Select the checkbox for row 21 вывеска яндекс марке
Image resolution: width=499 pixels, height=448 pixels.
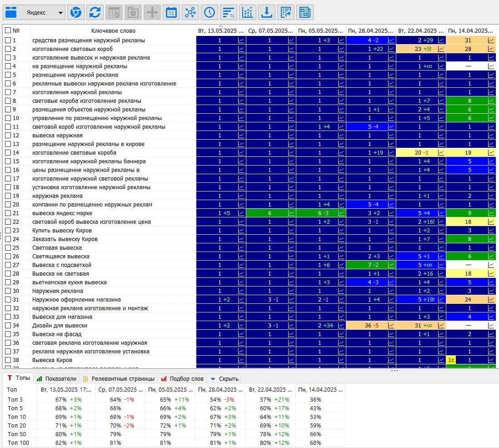tap(8, 213)
